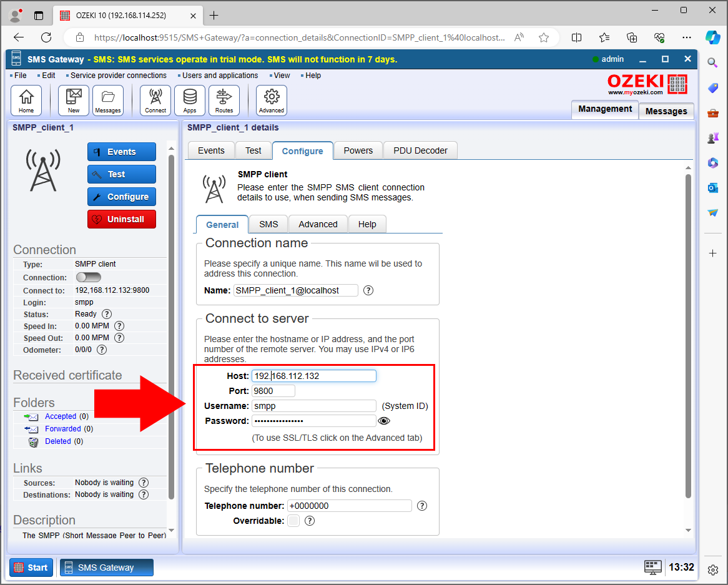The height and width of the screenshot is (585, 728).
Task: Check the Overridable checkbox
Action: click(293, 521)
